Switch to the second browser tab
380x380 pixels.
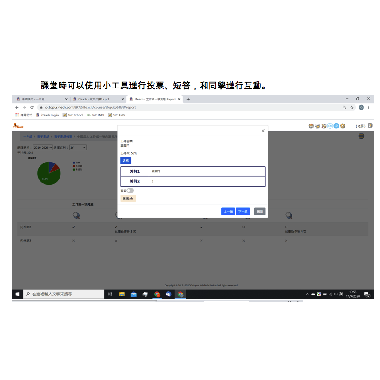[98, 99]
